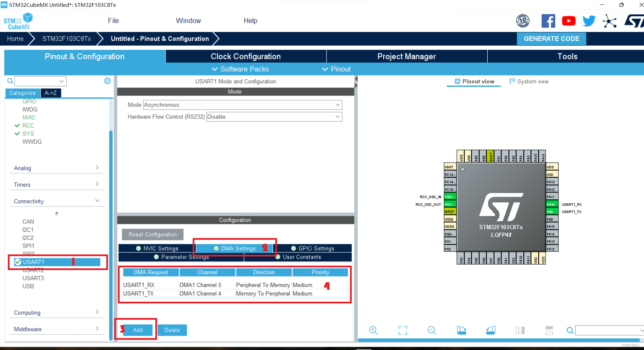
Task: Collapse the Connectivity category
Action: pos(57,201)
